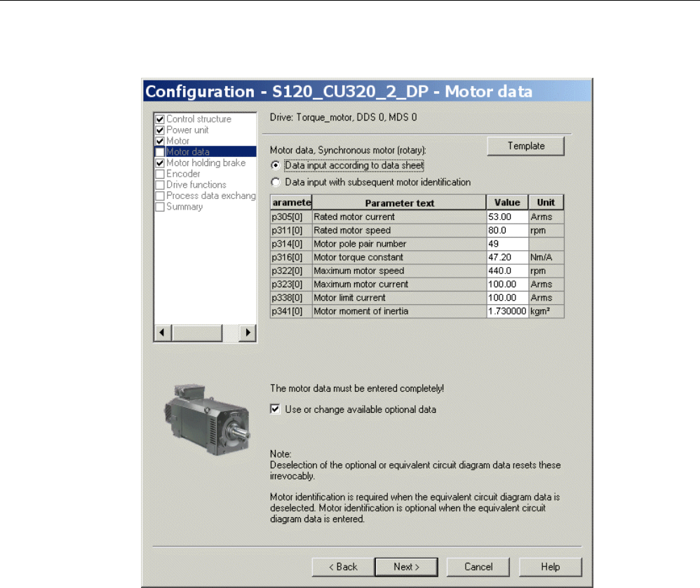Toggle the Control structure checkbox
700x588 pixels.
pyautogui.click(x=160, y=119)
